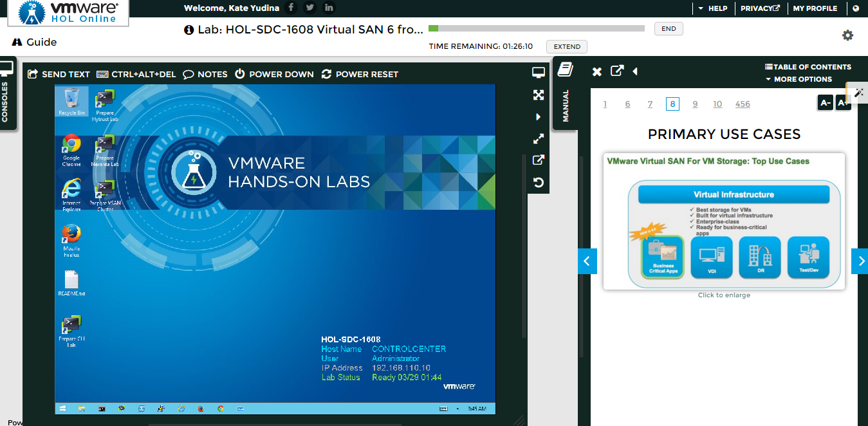The image size is (868, 426).
Task: Open the TABLE OF CONTENTS
Action: tap(808, 67)
